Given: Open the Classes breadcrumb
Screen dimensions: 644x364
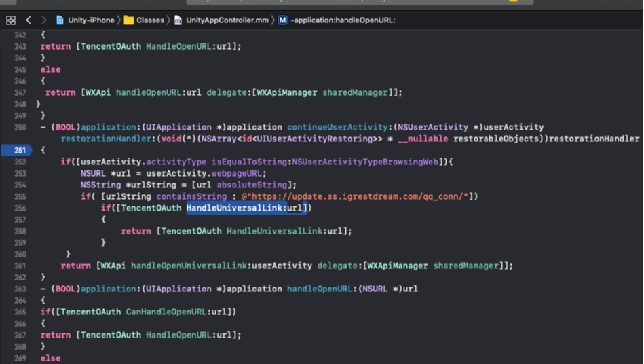Looking at the screenshot, I should coord(150,20).
